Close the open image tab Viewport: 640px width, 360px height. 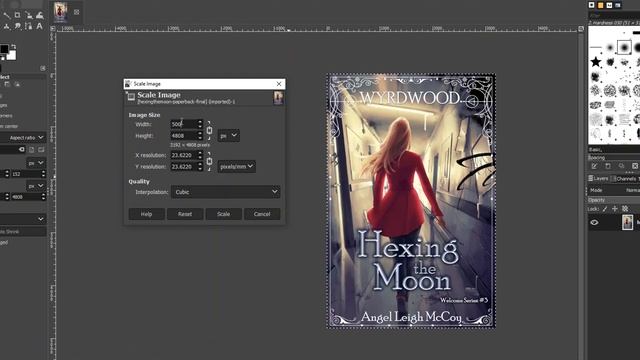pyautogui.click(x=77, y=12)
